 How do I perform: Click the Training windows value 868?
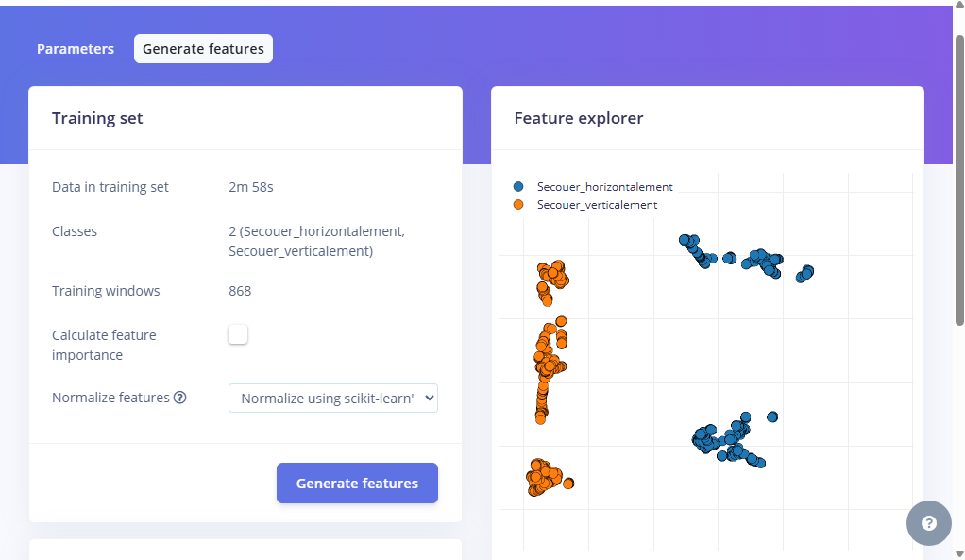coord(240,291)
